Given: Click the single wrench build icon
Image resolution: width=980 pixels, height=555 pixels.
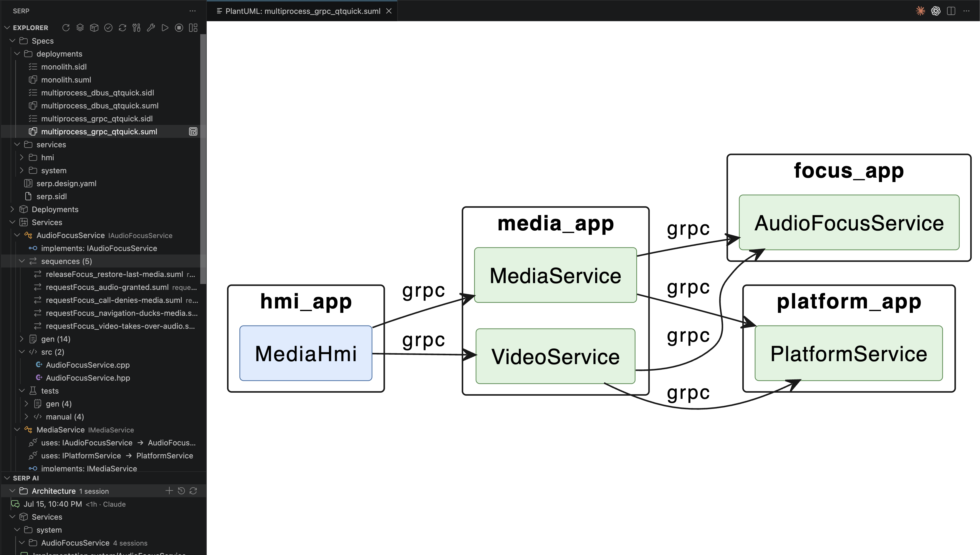Looking at the screenshot, I should pyautogui.click(x=151, y=28).
